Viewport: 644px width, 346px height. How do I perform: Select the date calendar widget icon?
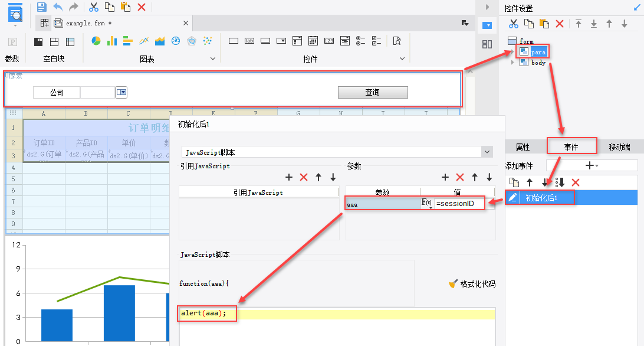313,41
